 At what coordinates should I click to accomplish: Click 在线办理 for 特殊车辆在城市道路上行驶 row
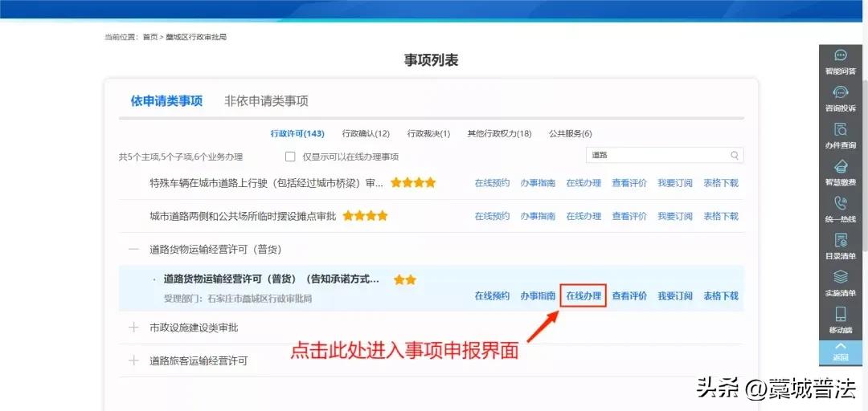click(583, 183)
